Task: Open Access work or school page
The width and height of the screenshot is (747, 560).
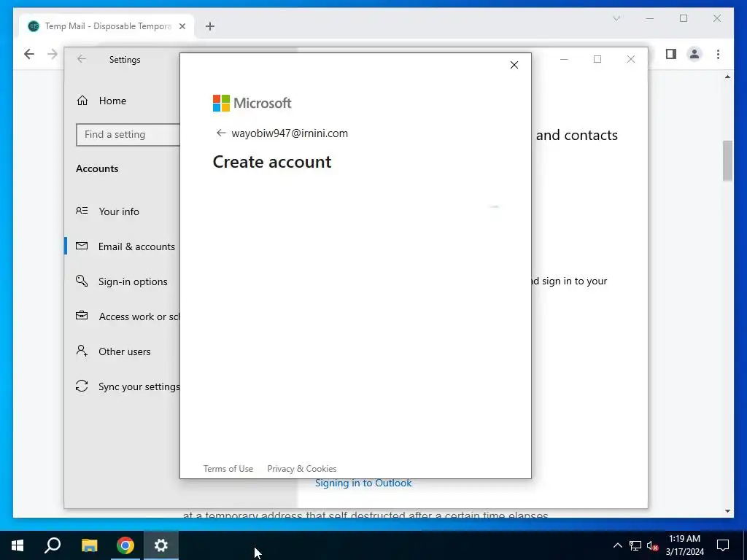Action: click(x=122, y=316)
